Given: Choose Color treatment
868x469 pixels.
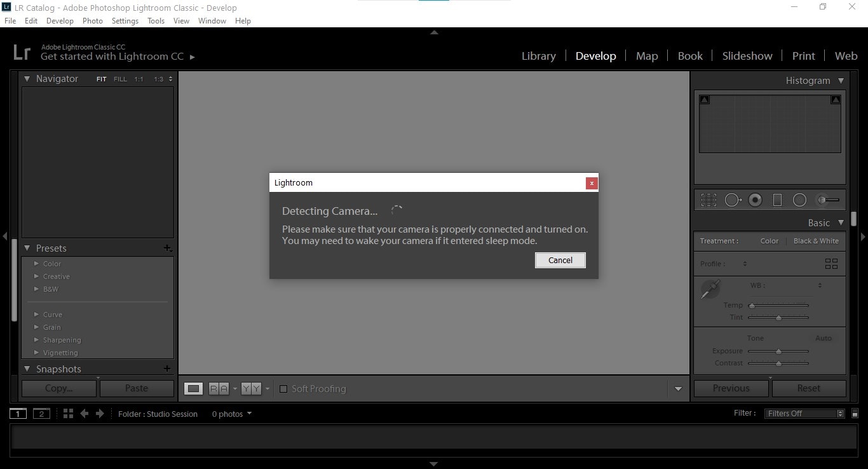Looking at the screenshot, I should (769, 241).
